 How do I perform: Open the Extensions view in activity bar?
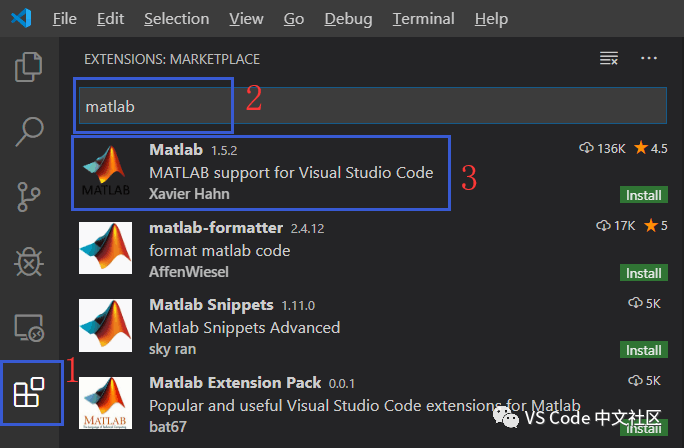click(x=29, y=392)
